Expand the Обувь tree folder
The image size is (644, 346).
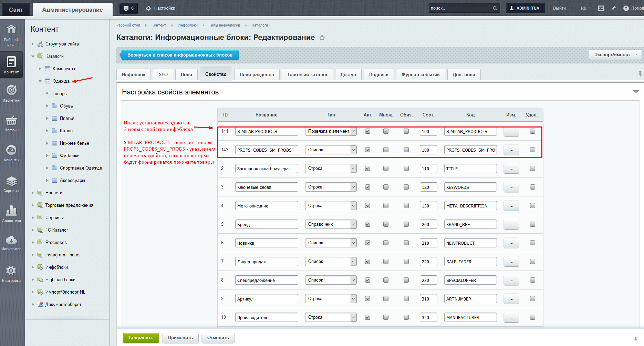click(48, 106)
